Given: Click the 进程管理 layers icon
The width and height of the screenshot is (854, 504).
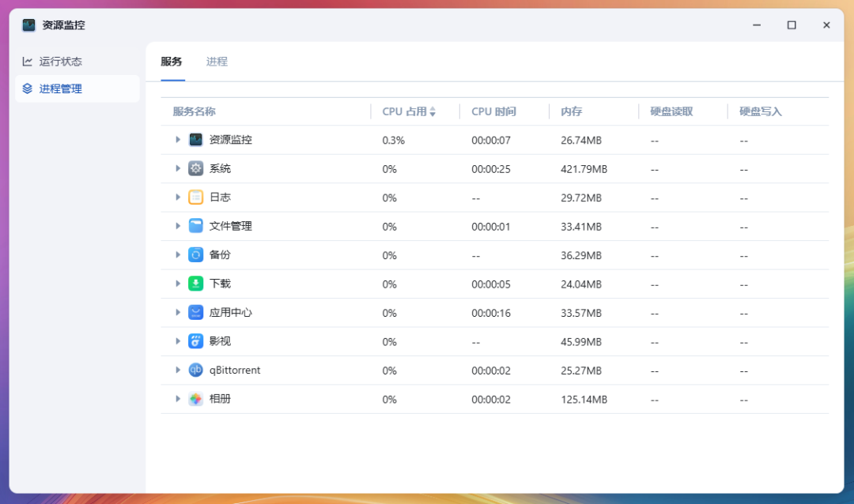Looking at the screenshot, I should click(x=27, y=88).
